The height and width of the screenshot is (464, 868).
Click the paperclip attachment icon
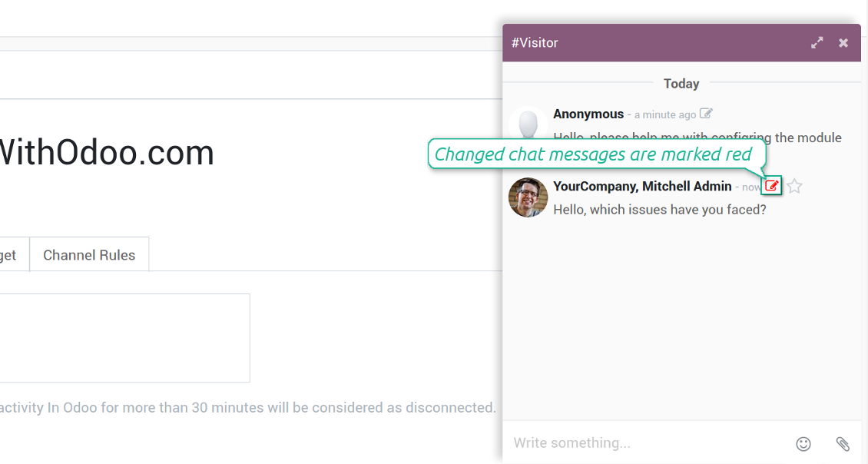tap(843, 443)
